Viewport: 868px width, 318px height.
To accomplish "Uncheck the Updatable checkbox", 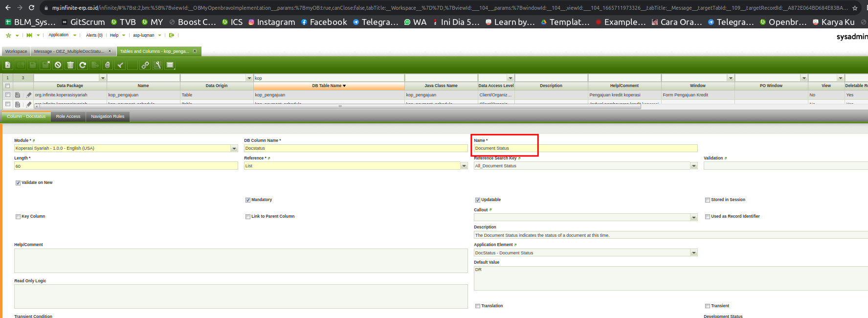I will coord(478,200).
